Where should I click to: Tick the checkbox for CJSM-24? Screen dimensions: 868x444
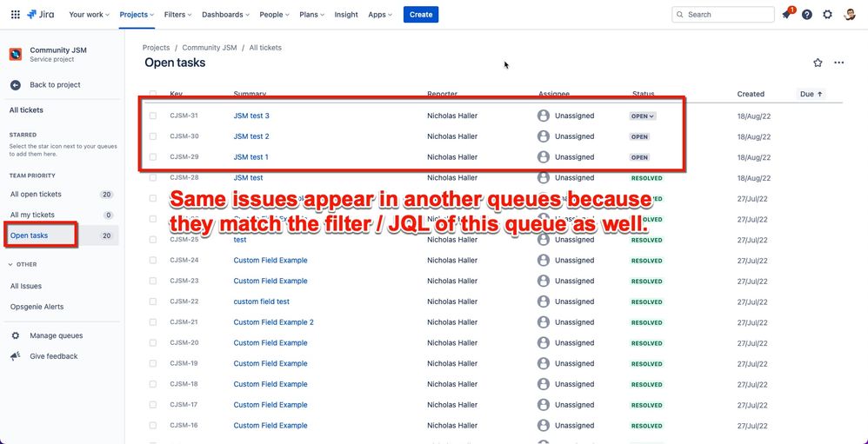[153, 261]
